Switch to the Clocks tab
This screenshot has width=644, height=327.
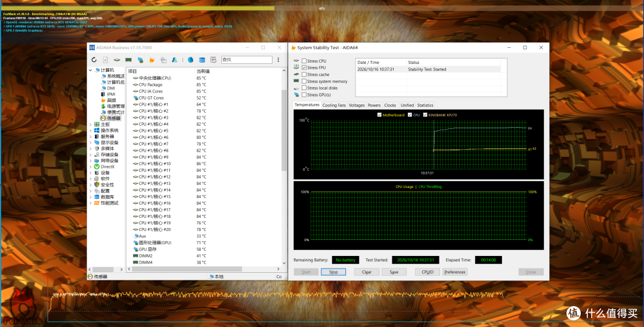(x=390, y=105)
